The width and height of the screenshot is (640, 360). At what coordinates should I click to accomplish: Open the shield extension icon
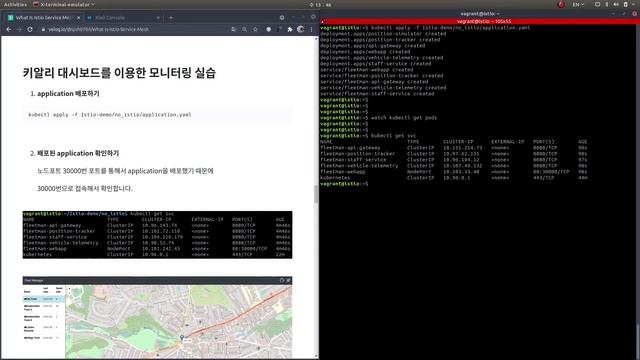click(x=269, y=29)
